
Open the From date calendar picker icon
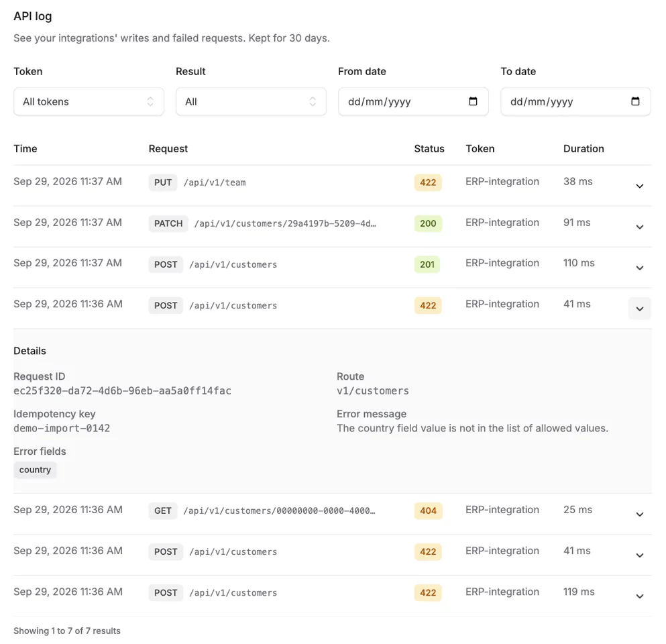[x=473, y=101]
